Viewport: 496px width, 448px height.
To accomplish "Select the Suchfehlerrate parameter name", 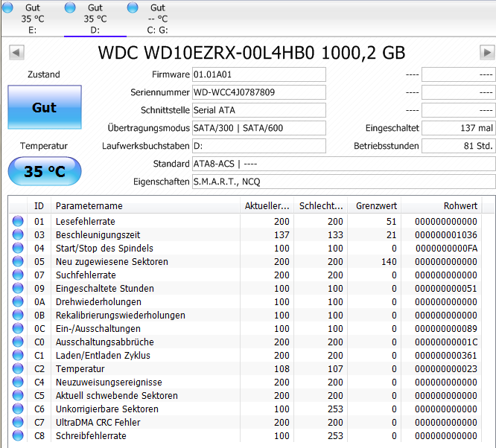I will click(86, 275).
